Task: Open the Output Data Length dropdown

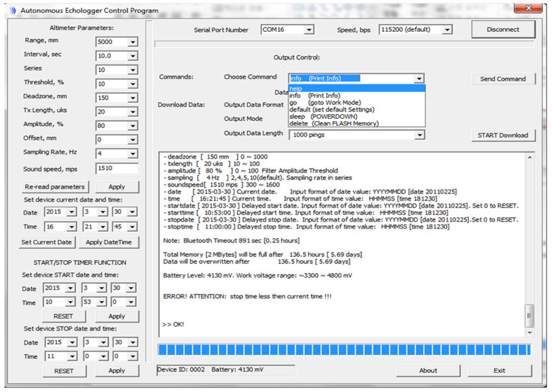Action: pyautogui.click(x=419, y=135)
